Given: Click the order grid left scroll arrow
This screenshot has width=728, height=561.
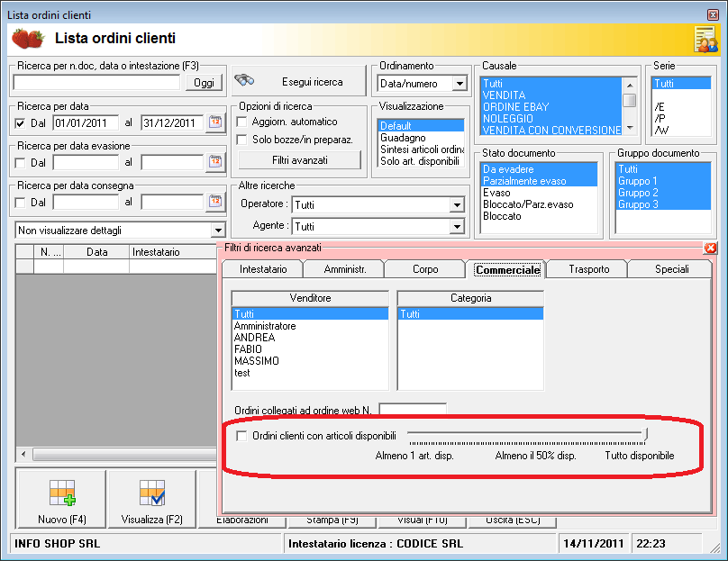Looking at the screenshot, I should 23,454.
